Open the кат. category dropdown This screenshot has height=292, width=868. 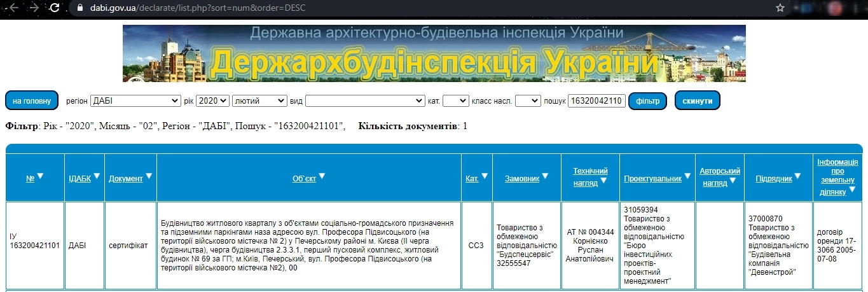(455, 101)
